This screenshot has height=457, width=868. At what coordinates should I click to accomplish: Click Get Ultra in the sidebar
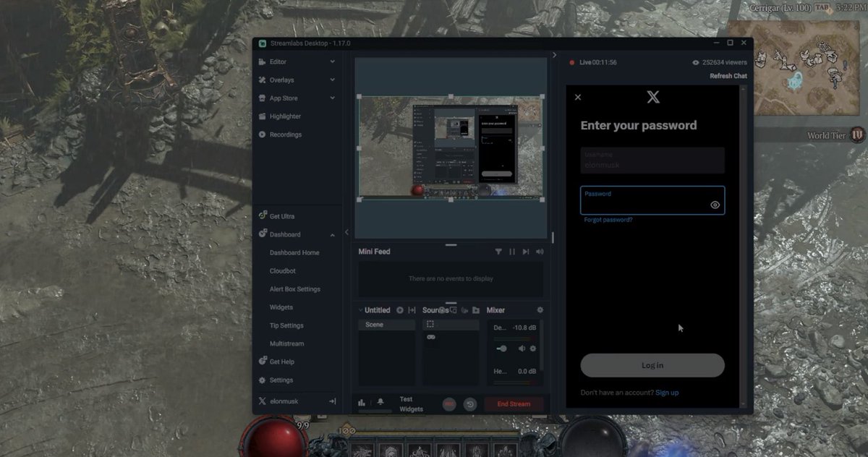click(x=281, y=216)
